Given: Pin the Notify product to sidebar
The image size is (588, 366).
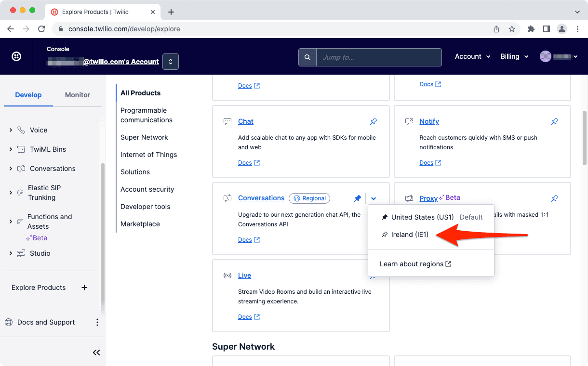Looking at the screenshot, I should pyautogui.click(x=555, y=121).
